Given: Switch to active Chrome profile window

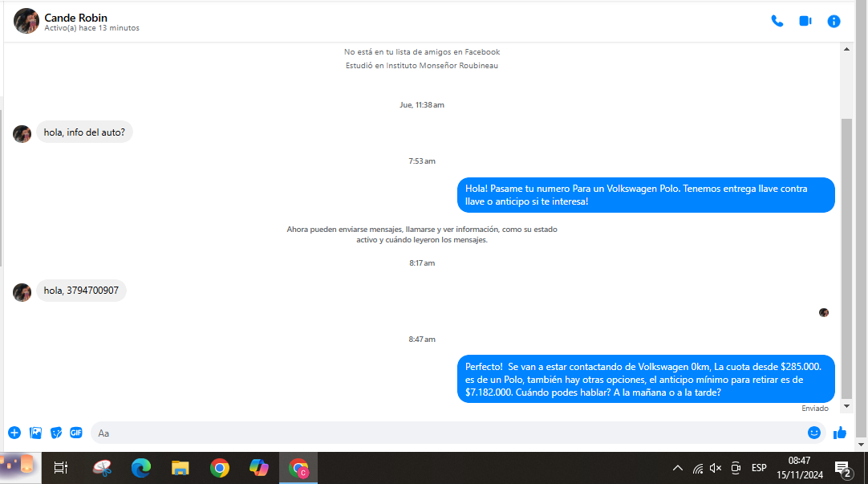Looking at the screenshot, I should (x=298, y=468).
